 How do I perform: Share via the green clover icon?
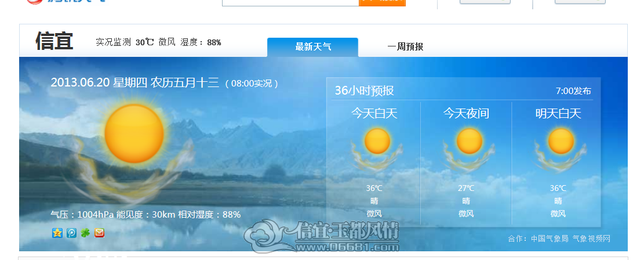click(85, 233)
